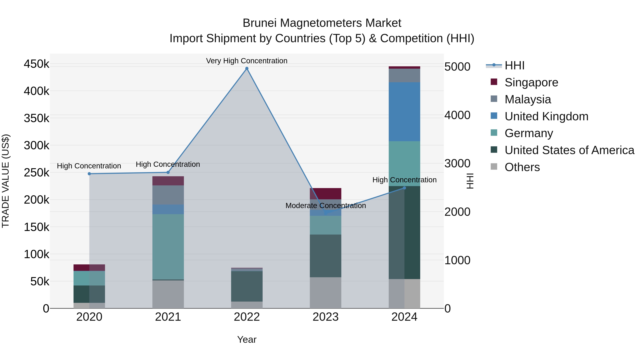The width and height of the screenshot is (644, 362).
Task: Toggle United Kingdom series in legend
Action: coord(539,116)
